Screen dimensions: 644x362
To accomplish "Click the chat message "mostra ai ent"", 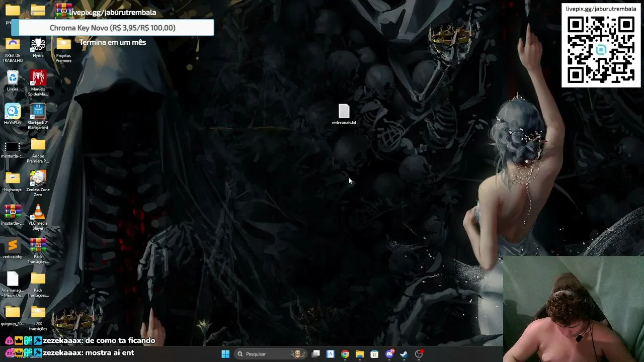I will click(x=110, y=353).
